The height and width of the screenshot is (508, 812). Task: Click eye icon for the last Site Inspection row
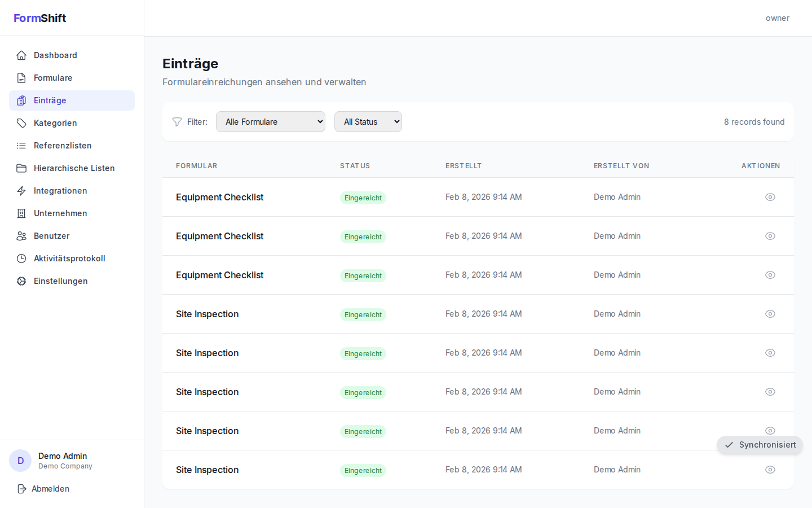coord(770,470)
